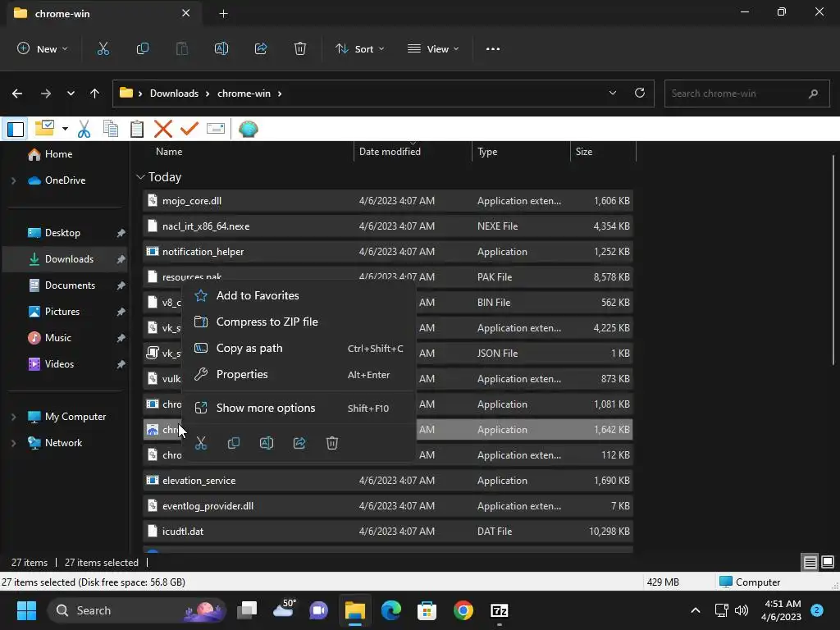Click the orange checkmark Properties icon

click(x=189, y=129)
